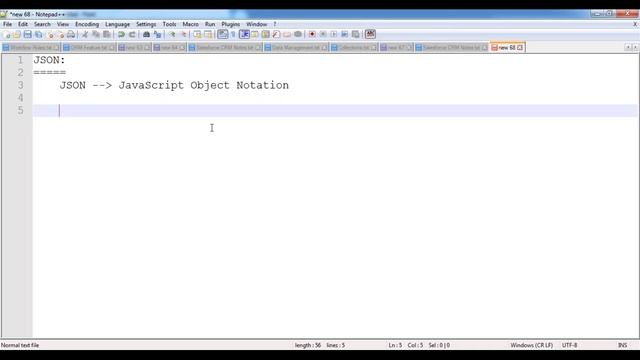Click the Open file toolbar icon
This screenshot has height=360, width=640.
click(x=17, y=35)
